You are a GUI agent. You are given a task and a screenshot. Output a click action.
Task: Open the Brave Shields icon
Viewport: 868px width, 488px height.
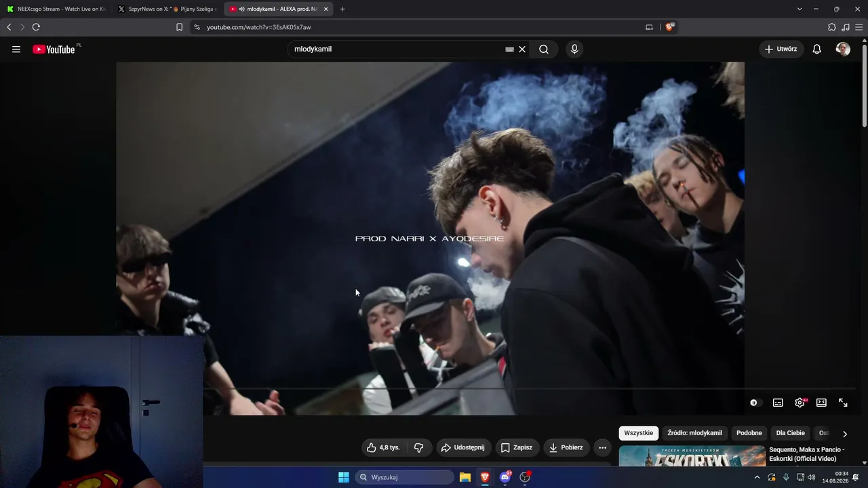[670, 27]
